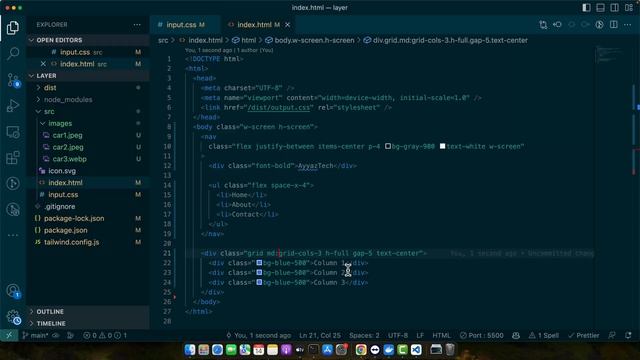
Task: Open the Remote Explorer view
Action: click(x=13, y=132)
